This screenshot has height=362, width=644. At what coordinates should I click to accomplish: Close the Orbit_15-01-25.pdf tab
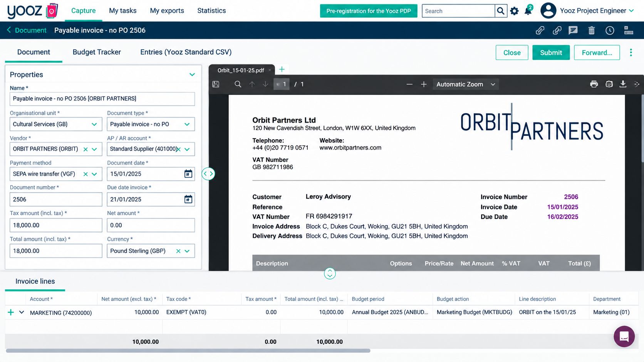pos(270,70)
